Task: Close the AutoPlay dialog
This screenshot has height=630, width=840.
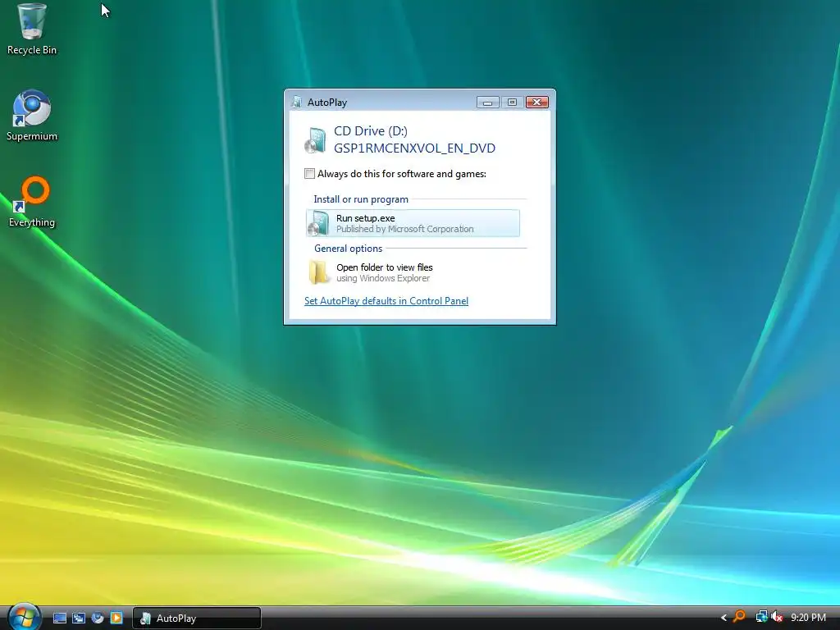Action: click(536, 103)
